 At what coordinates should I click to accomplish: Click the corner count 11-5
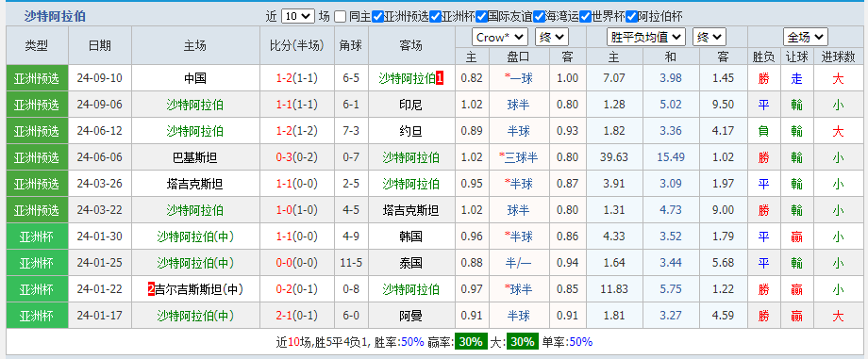click(351, 263)
